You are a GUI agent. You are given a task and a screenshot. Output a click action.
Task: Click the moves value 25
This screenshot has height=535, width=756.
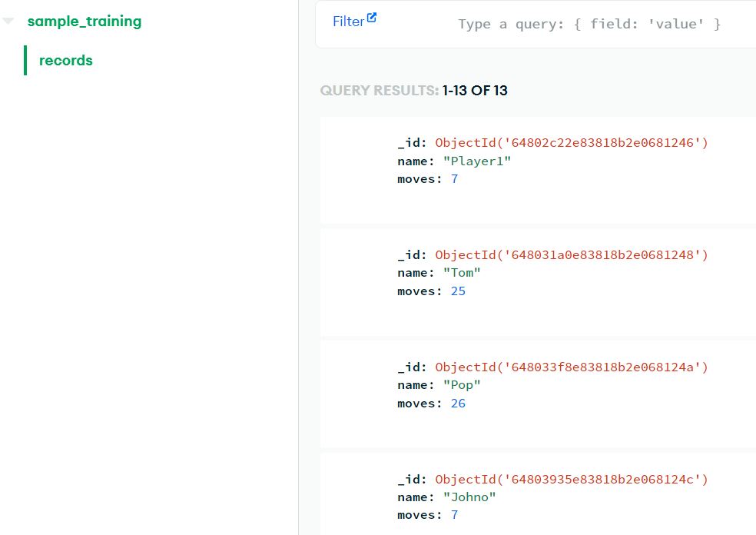[458, 291]
